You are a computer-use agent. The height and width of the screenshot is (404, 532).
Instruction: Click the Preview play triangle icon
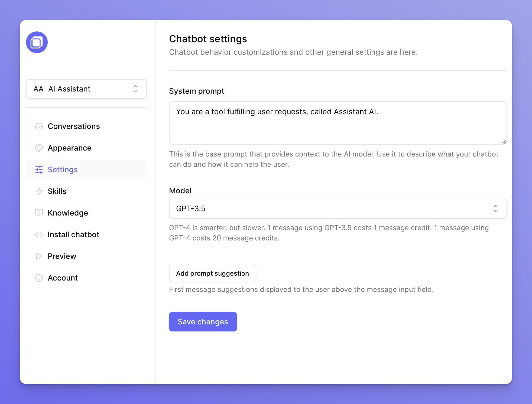click(x=39, y=256)
